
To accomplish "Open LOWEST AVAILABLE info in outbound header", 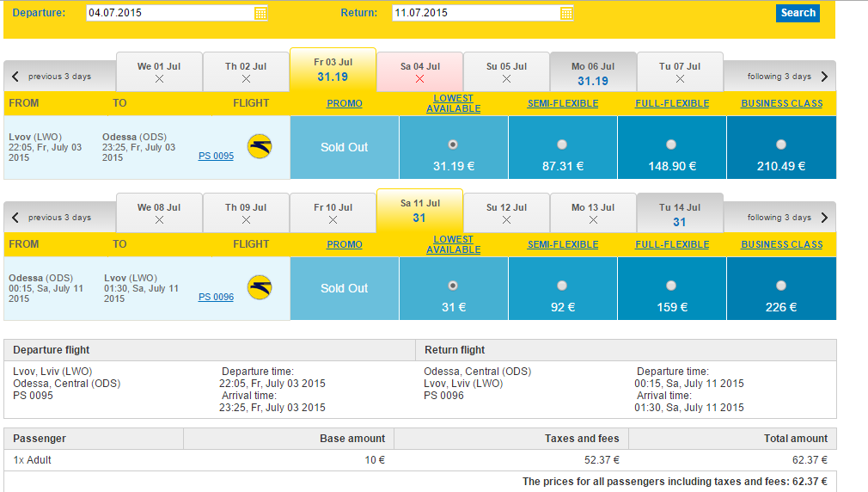I will click(454, 103).
